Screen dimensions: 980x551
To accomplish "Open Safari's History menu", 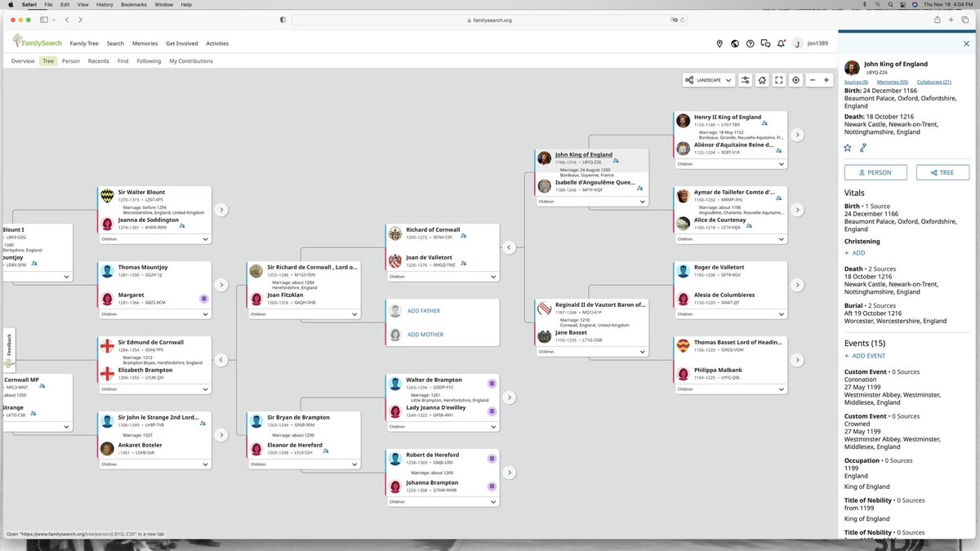I will [105, 5].
